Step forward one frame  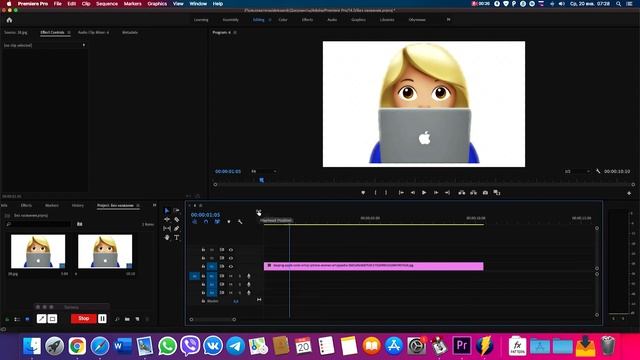436,193
